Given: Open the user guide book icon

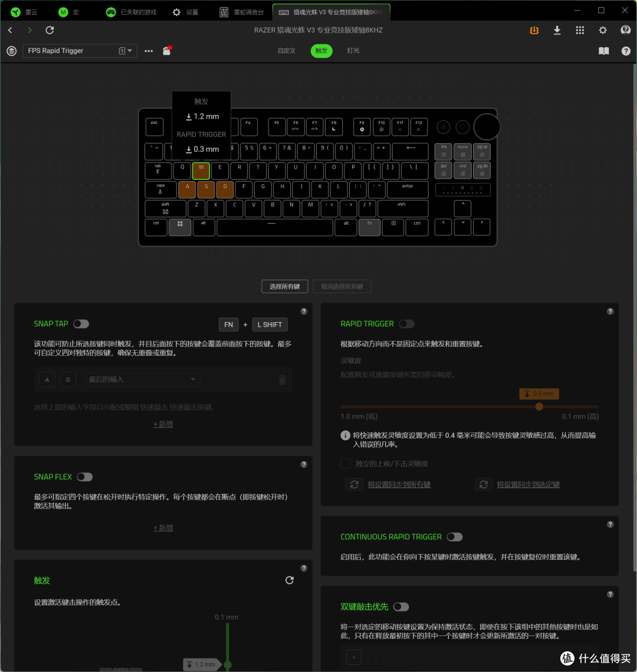Looking at the screenshot, I should (x=603, y=51).
